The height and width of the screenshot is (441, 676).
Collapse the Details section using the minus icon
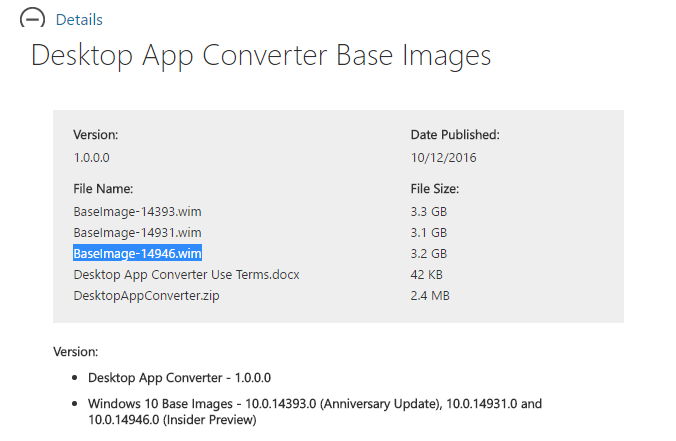point(32,19)
